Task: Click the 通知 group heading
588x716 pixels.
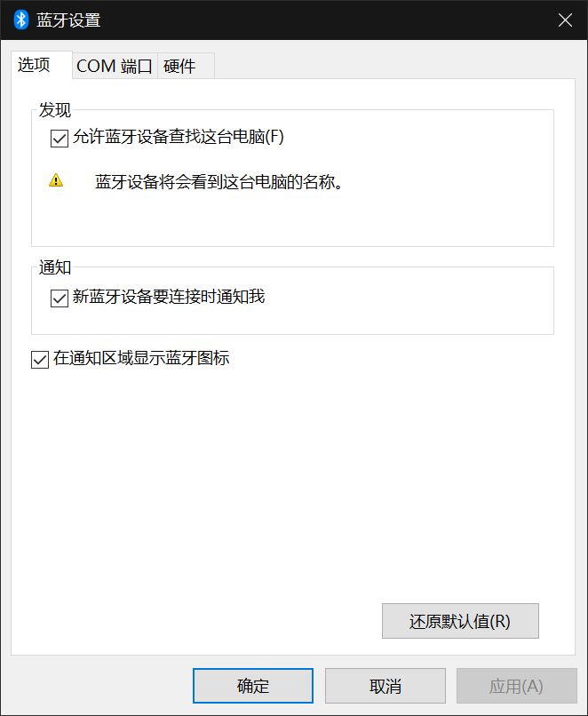Action: point(55,267)
